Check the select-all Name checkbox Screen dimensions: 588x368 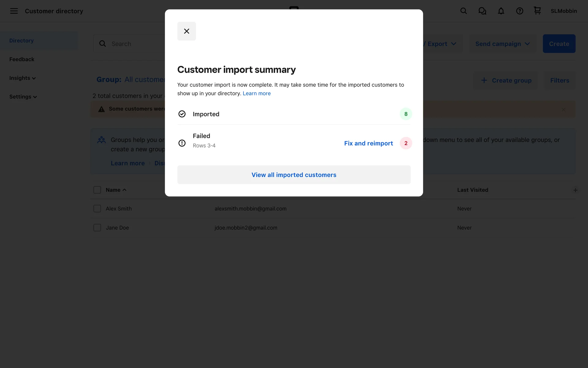coord(97,190)
